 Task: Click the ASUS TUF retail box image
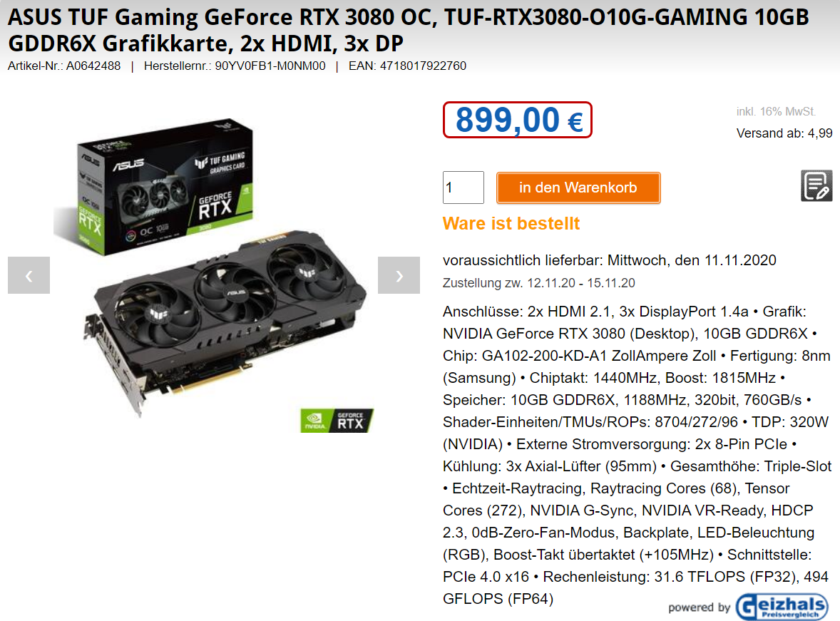(x=155, y=187)
